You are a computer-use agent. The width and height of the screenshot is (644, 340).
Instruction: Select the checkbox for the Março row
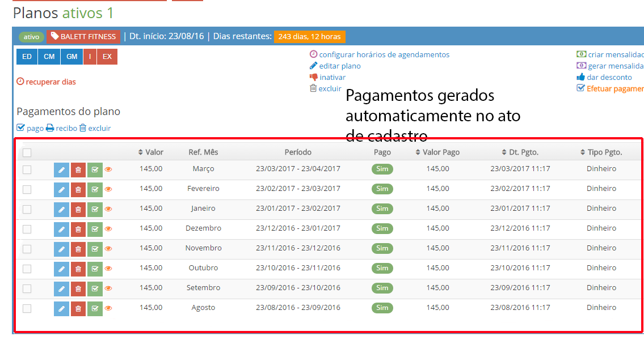point(27,169)
